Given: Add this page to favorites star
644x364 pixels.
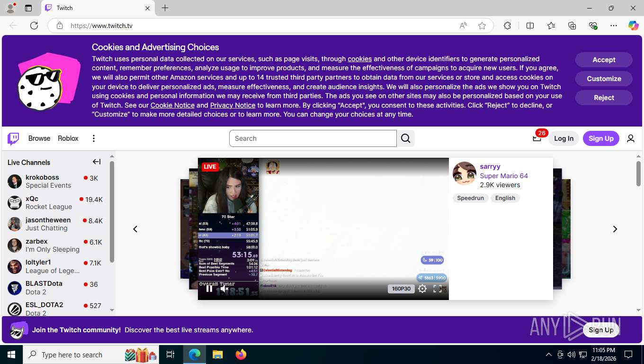Looking at the screenshot, I should coord(482,26).
